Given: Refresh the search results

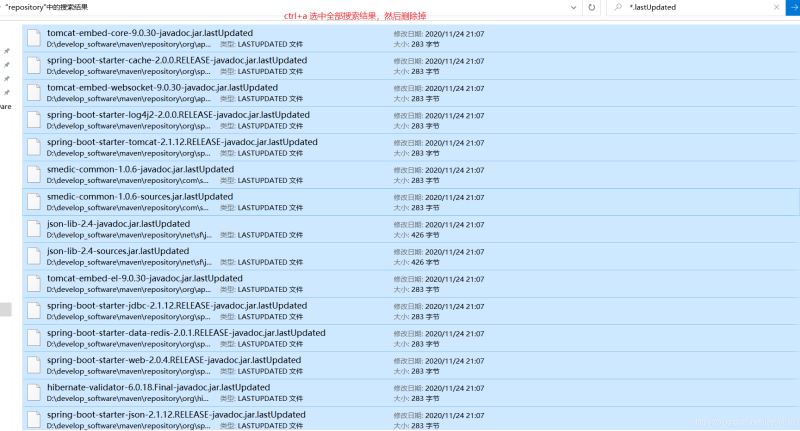Looking at the screenshot, I should click(592, 7).
